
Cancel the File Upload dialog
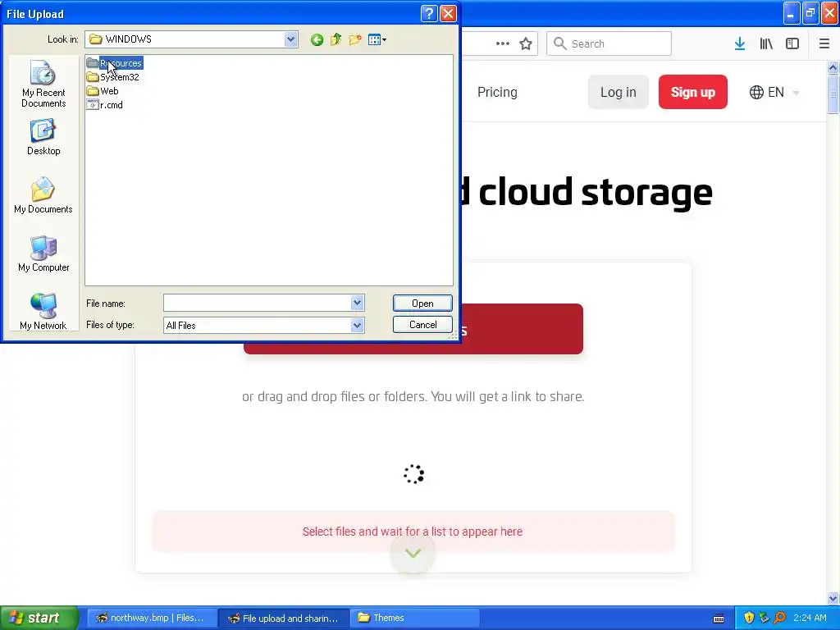pos(422,325)
